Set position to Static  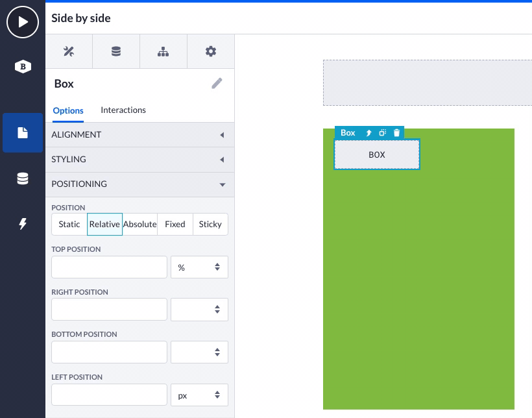click(x=69, y=224)
